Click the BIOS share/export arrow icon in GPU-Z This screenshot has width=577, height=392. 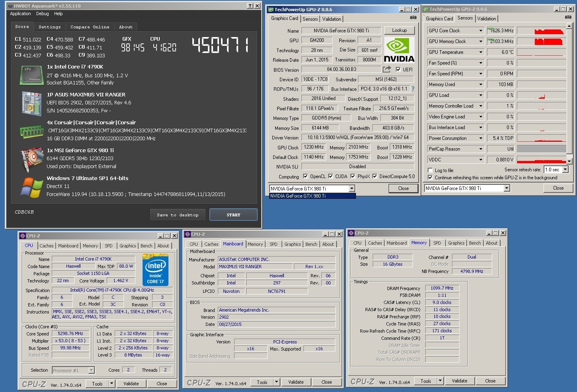387,69
